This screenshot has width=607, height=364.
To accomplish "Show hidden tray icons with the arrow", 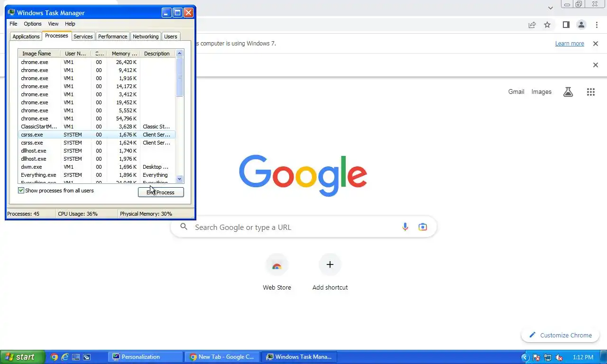I will coord(525,357).
